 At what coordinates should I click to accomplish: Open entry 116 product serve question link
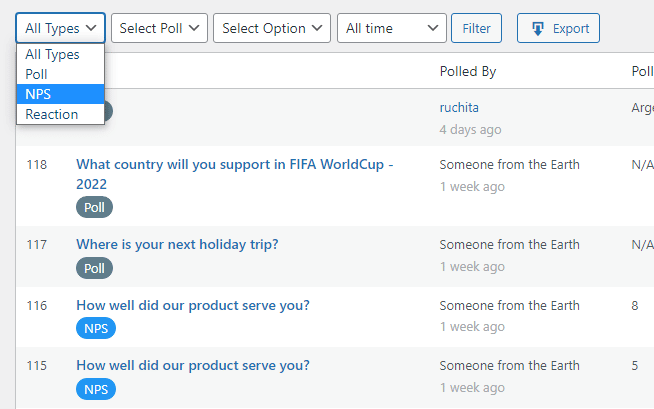point(193,305)
